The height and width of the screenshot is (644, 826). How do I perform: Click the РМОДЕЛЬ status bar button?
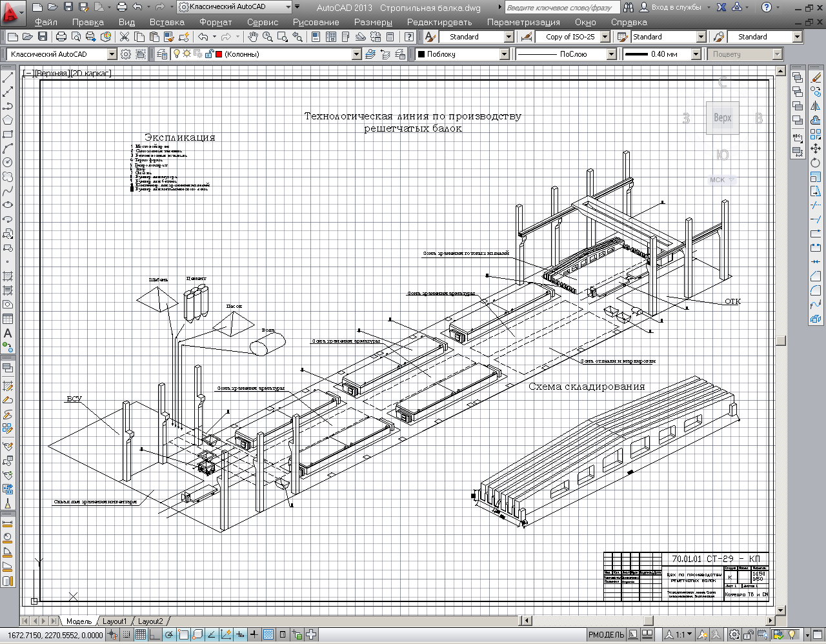606,635
